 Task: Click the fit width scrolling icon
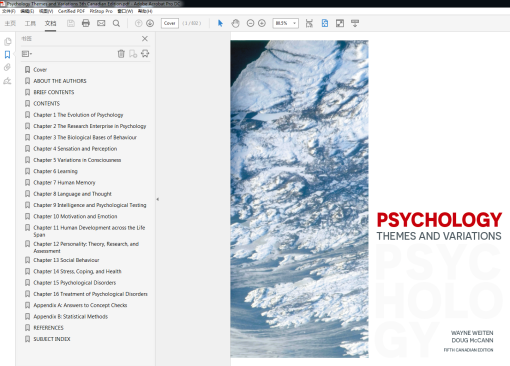(x=309, y=23)
